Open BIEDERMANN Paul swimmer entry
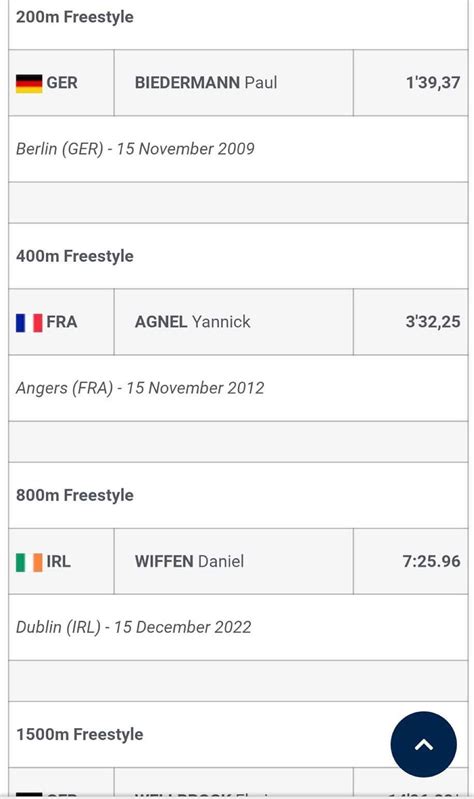The image size is (474, 799). (x=206, y=83)
